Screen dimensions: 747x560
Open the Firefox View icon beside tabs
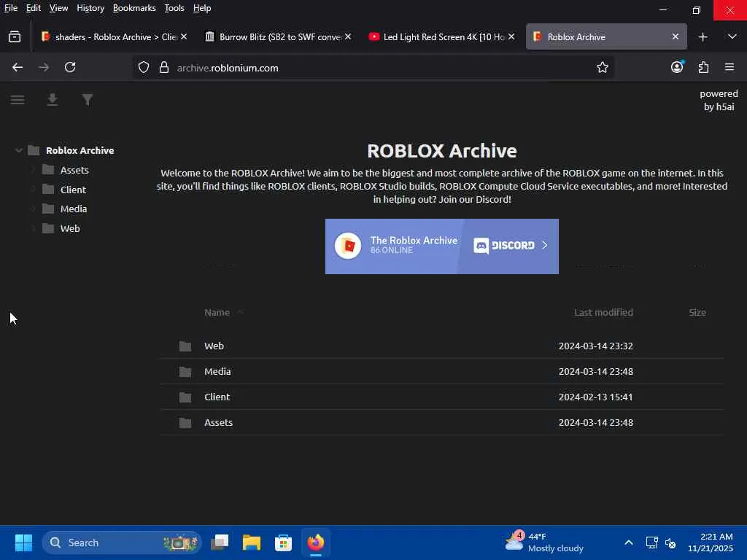15,36
